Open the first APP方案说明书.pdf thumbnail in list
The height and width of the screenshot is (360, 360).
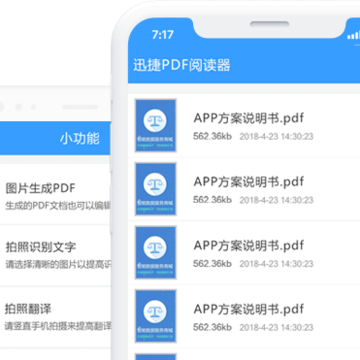click(156, 126)
